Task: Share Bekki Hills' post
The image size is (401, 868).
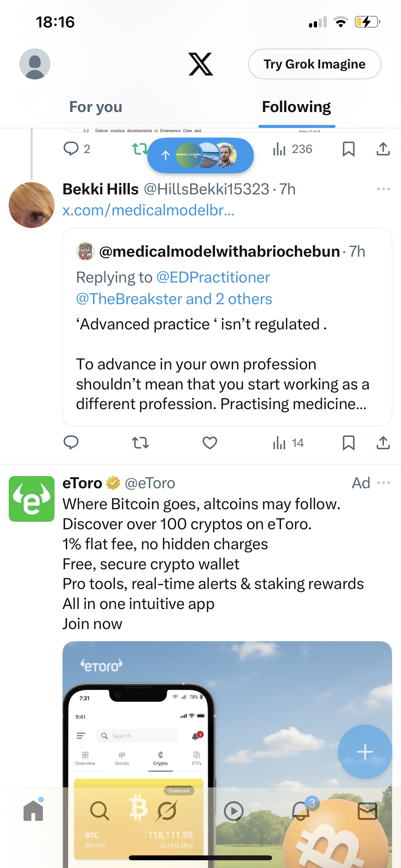Action: pos(383,443)
